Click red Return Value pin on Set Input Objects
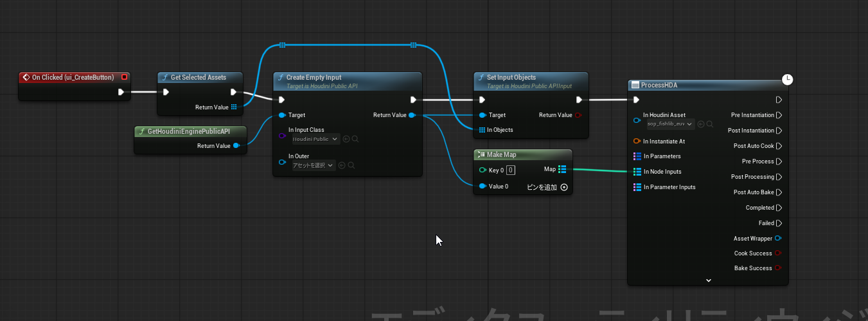 (578, 115)
